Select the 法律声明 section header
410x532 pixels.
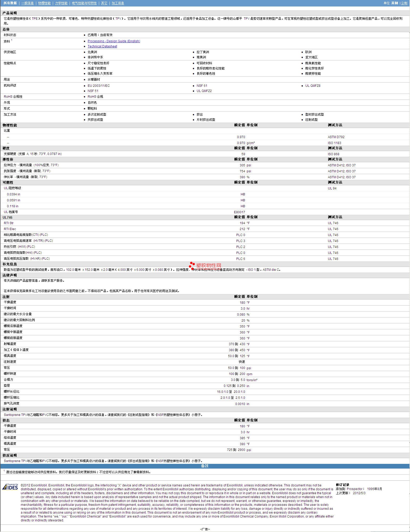pos(10,275)
